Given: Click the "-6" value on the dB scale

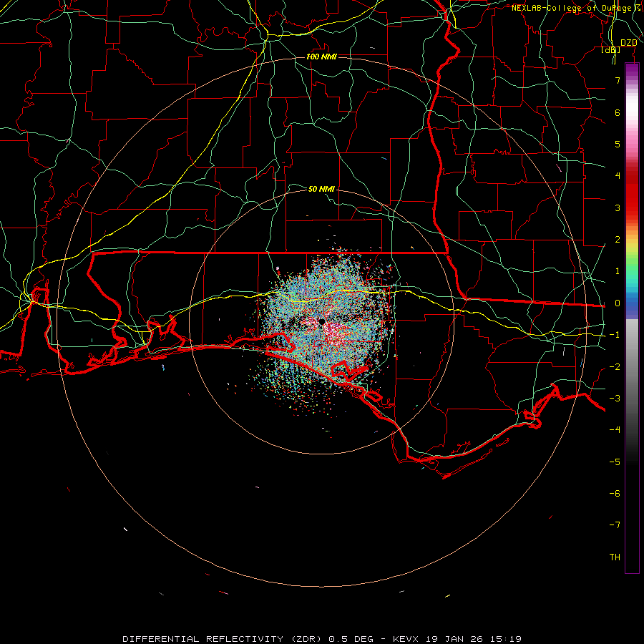Looking at the screenshot, I should [615, 494].
